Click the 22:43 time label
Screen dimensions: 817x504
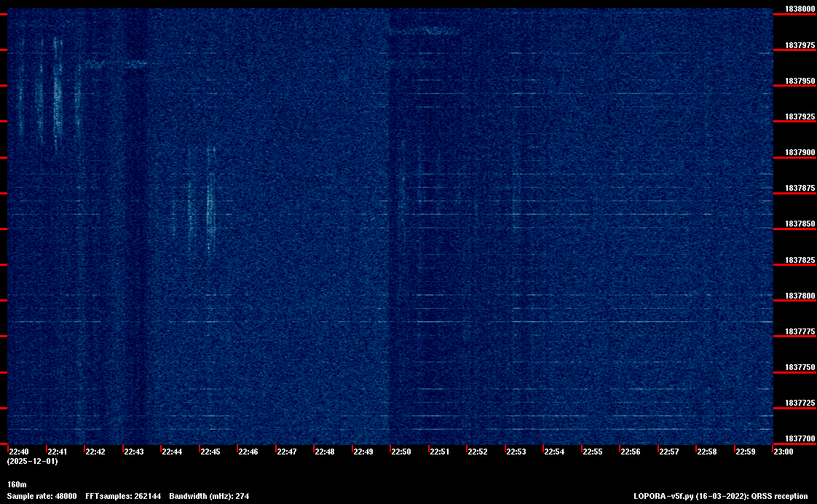click(x=134, y=452)
